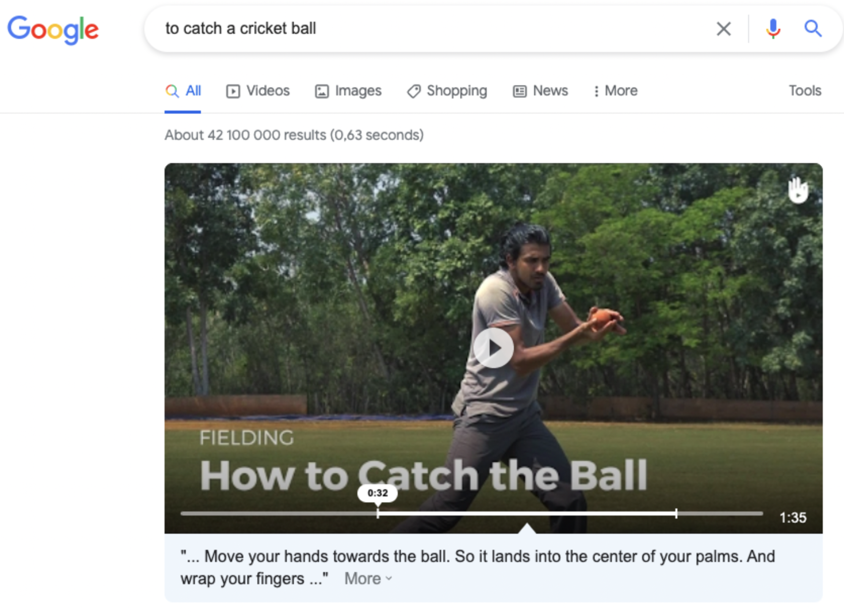Open the Images tab

pos(348,91)
